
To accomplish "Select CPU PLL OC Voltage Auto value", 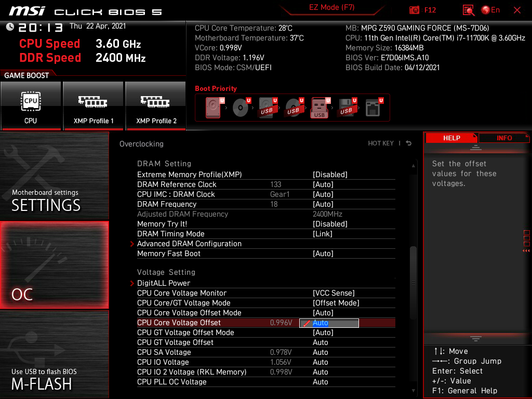I will 320,382.
